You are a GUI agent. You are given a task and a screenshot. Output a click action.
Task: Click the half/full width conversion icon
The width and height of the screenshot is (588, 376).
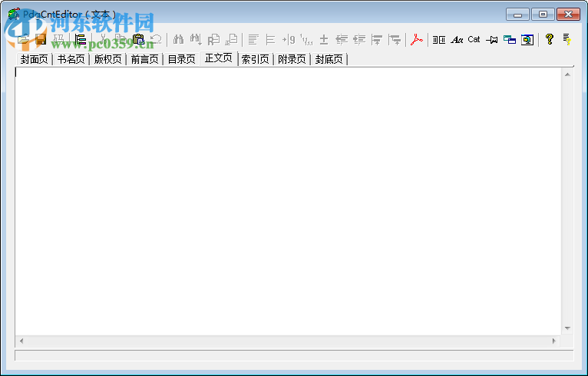439,39
